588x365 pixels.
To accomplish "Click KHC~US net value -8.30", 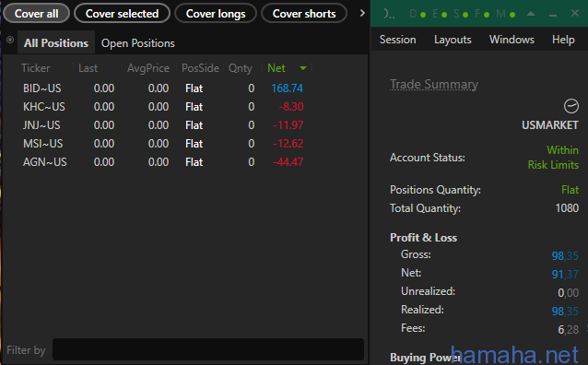I will (291, 107).
